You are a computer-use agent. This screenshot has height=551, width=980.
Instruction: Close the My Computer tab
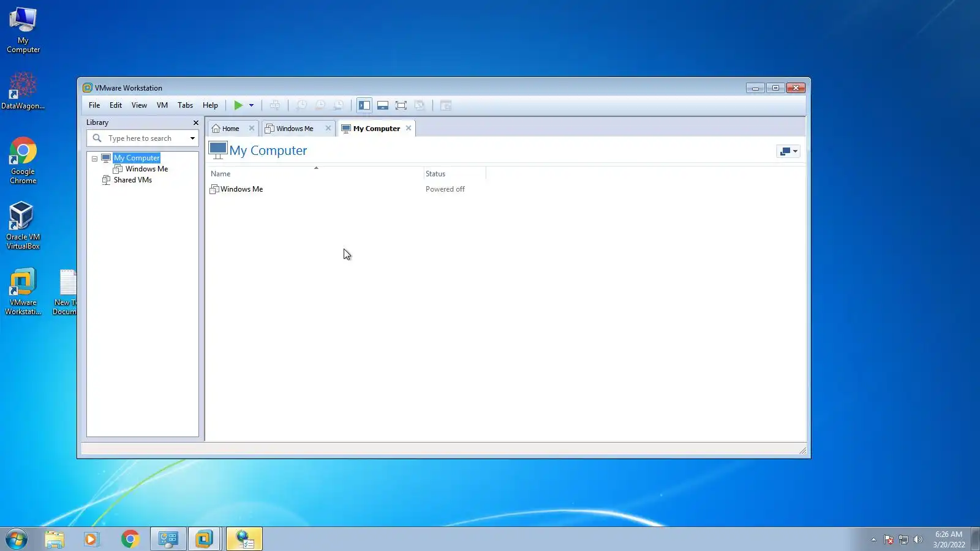(409, 128)
